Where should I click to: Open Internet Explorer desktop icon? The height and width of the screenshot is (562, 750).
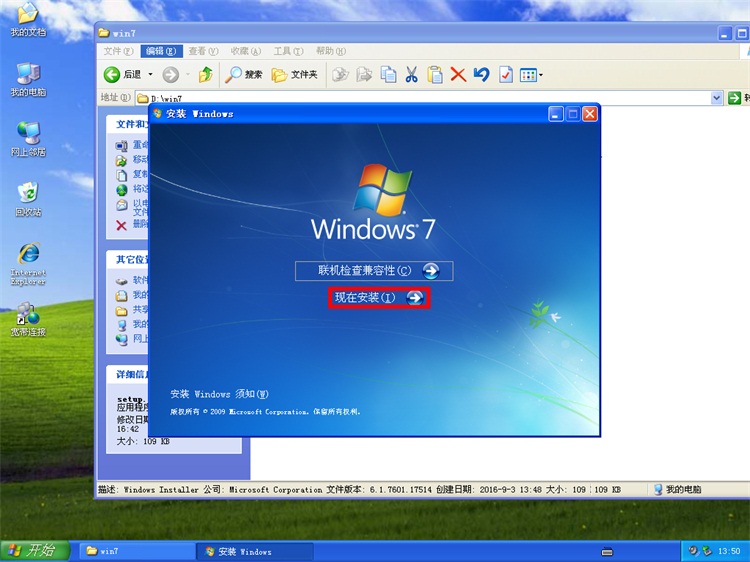click(28, 264)
